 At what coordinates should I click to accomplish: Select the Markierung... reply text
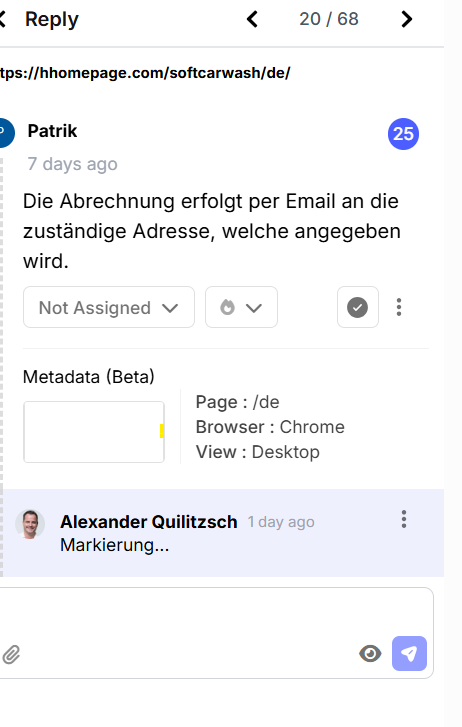pos(115,545)
